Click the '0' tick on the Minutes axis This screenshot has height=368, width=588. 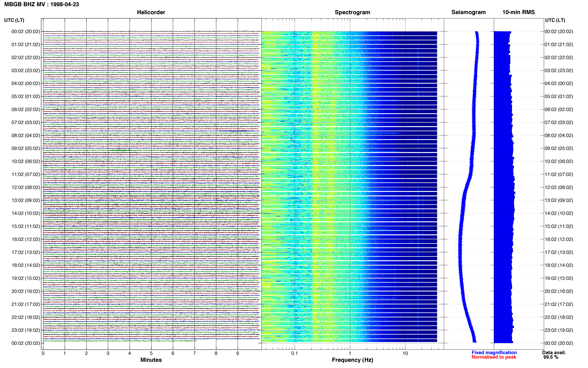[43, 353]
